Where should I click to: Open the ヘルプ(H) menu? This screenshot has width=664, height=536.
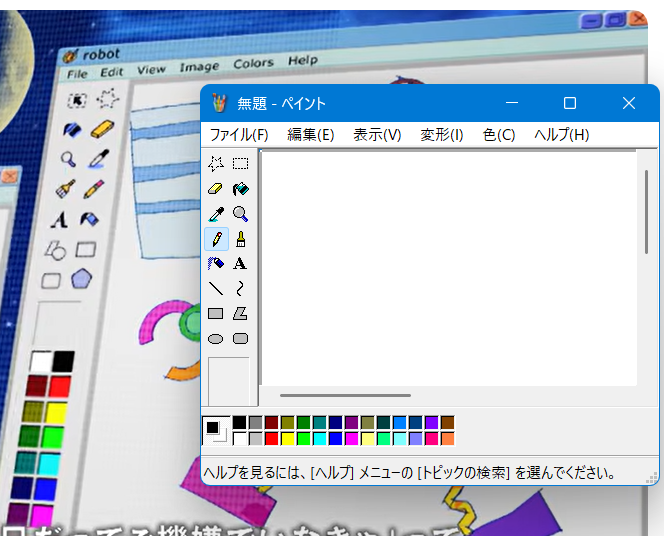[562, 135]
